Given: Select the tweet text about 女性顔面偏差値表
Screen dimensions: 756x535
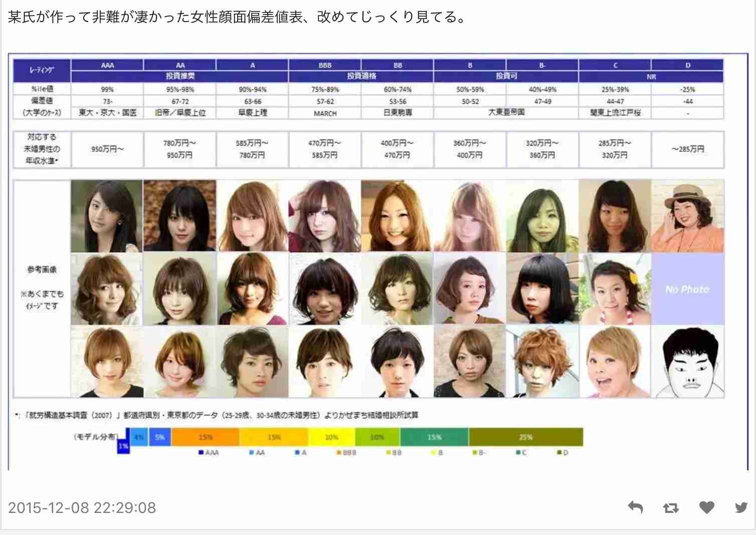Looking at the screenshot, I should 238,17.
